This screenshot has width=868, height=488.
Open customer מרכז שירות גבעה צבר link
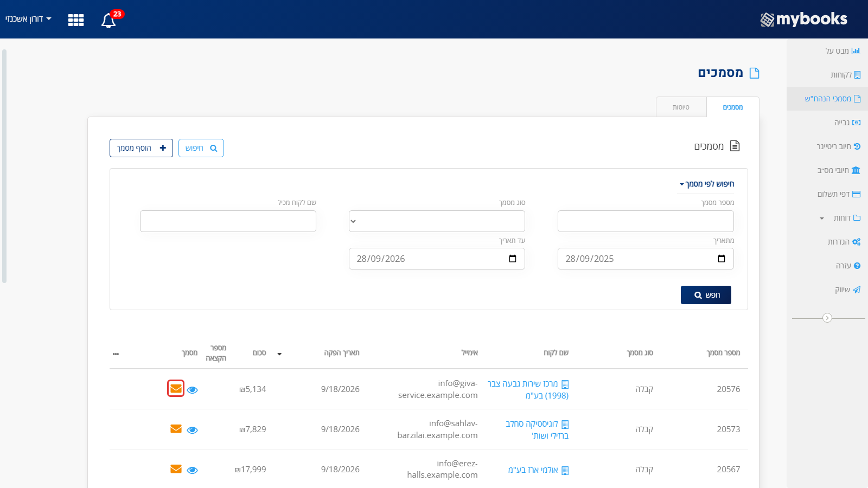point(528,389)
